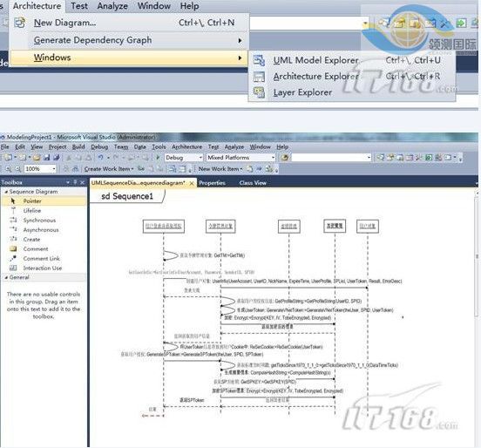Toggle auto-hide pin on Toolbox panel
The image size is (481, 448).
75,182
